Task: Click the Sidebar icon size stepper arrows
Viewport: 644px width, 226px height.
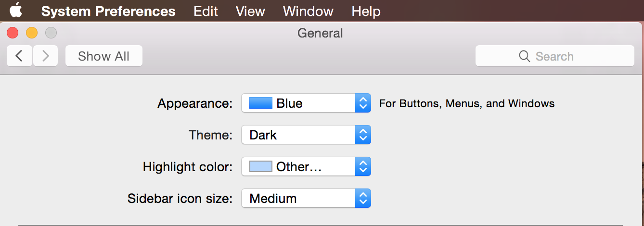Action: (363, 198)
